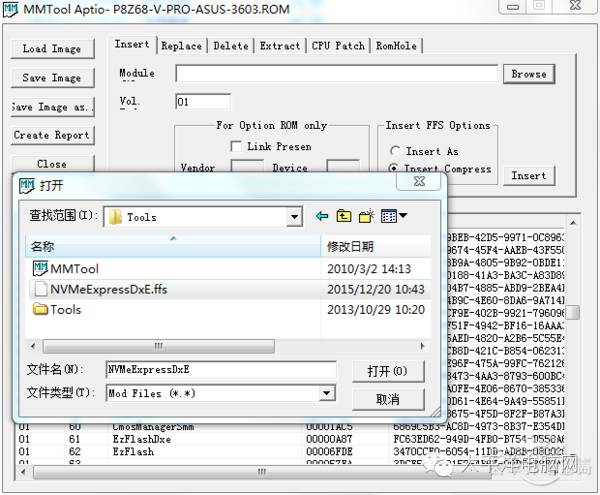Open the Extract tab
The image size is (600, 495).
coord(279,46)
